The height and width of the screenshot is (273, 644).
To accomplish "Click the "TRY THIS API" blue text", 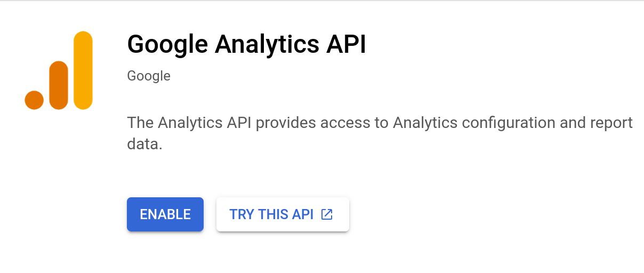I will 271,214.
